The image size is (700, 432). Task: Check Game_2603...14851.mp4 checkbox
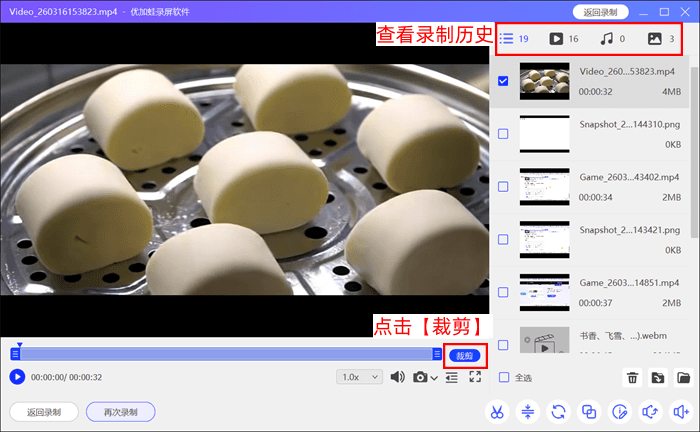(x=503, y=292)
